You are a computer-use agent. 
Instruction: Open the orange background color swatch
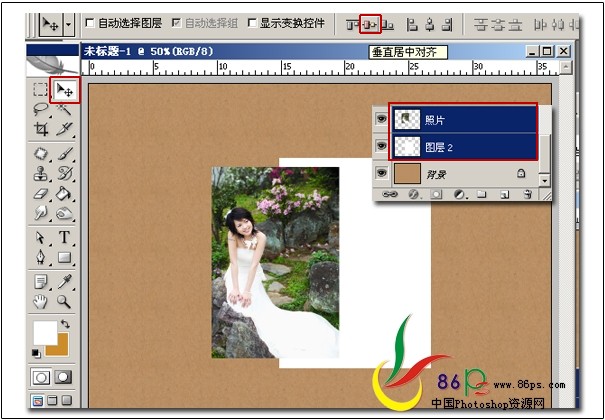pyautogui.click(x=61, y=347)
